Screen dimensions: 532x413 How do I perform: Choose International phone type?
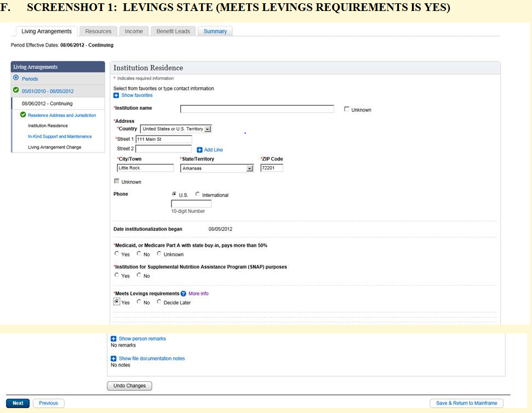(198, 195)
